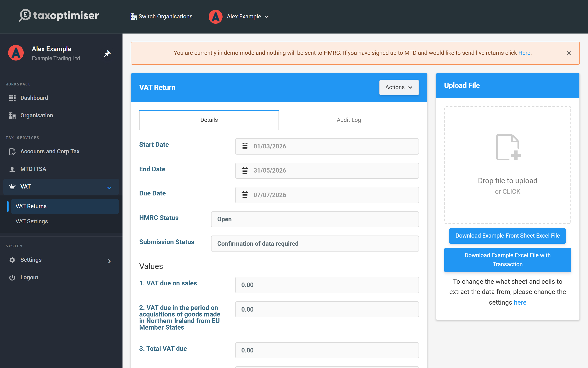Click the Switch Organisations building icon
Screen dimensions: 588x368
pos(134,17)
